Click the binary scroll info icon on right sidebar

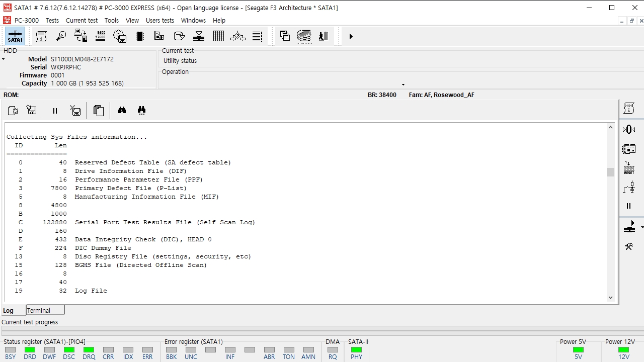click(629, 108)
